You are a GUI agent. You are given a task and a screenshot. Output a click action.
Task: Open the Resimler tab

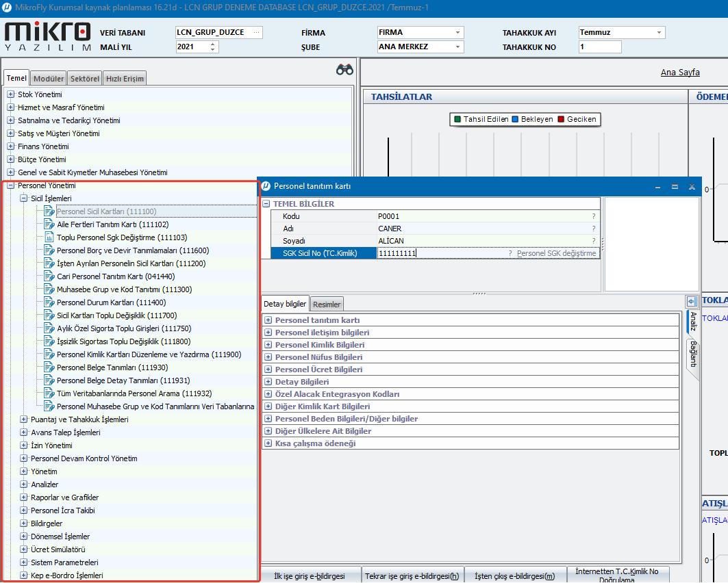click(x=327, y=304)
